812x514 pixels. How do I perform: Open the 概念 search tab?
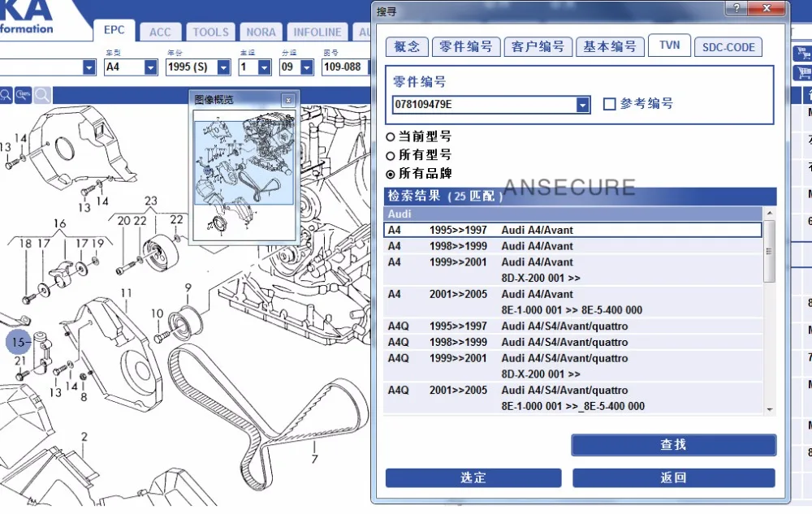407,46
